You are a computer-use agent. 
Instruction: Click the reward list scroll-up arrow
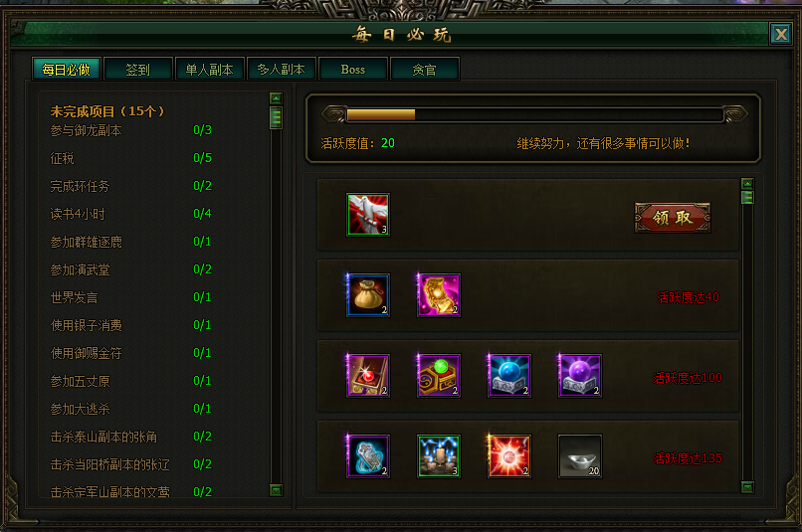pyautogui.click(x=747, y=184)
